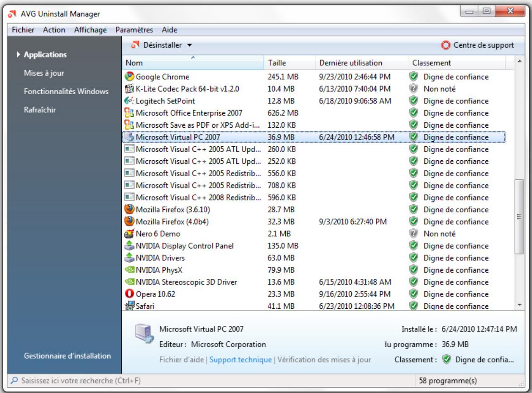Click Microsoft Corporation editor text
The image size is (532, 393).
pos(228,345)
